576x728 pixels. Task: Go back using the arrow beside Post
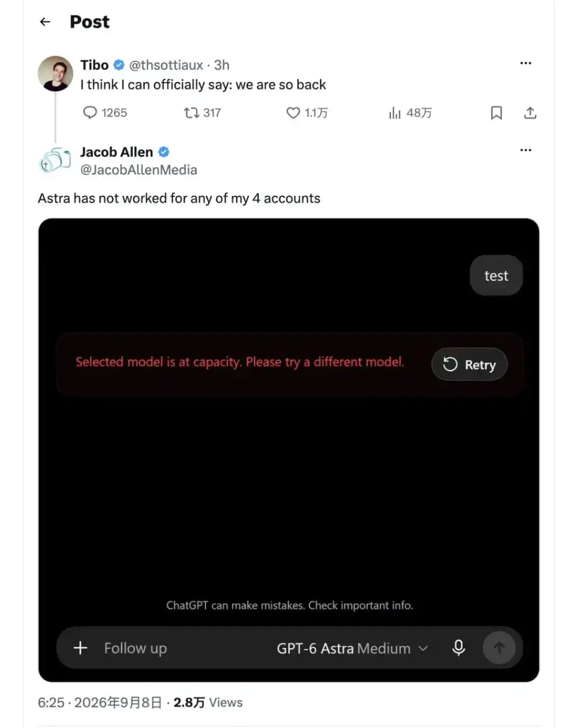45,22
